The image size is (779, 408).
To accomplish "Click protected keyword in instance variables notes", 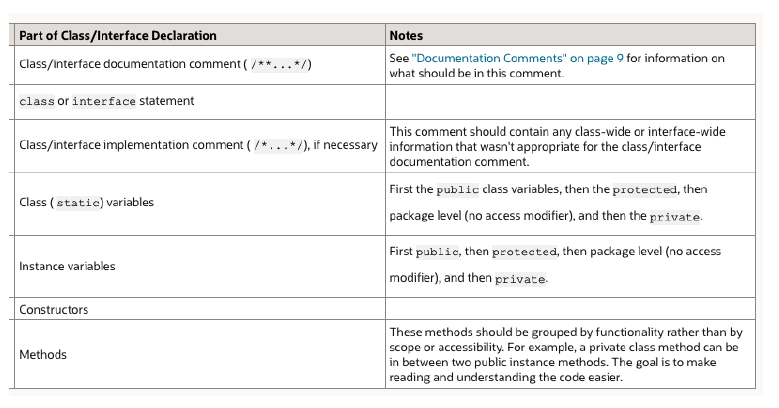I will pyautogui.click(x=525, y=252).
